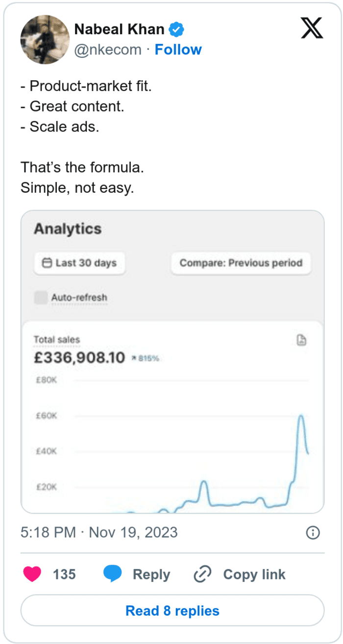Click the Total sales export report icon
Image resolution: width=343 pixels, height=644 pixels.
click(x=302, y=341)
